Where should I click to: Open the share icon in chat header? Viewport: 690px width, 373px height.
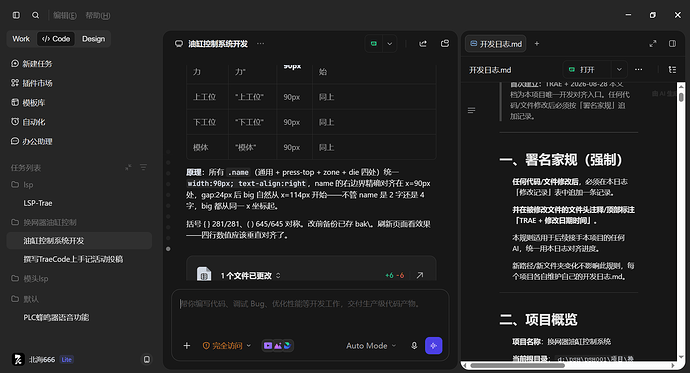point(423,44)
